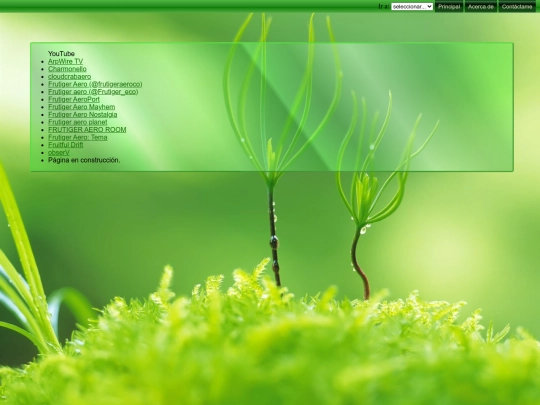540x405 pixels.
Task: Open the Fruitful Drift link
Action: tap(65, 145)
